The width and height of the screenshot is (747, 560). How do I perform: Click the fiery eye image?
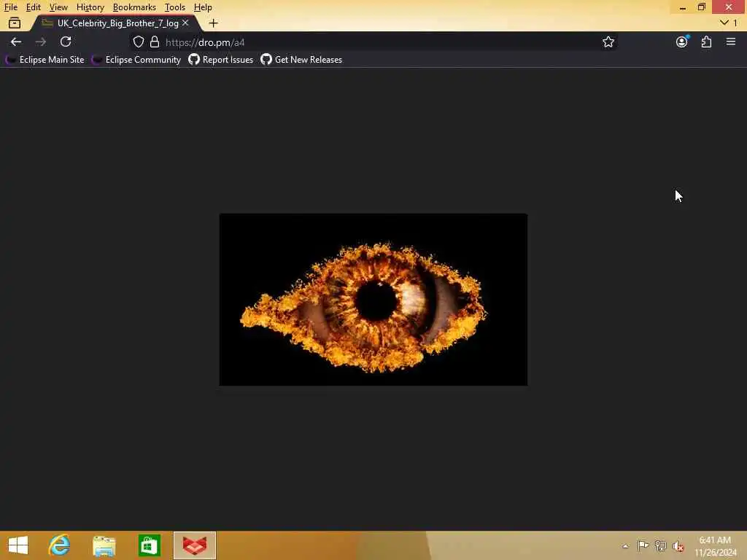pos(373,300)
